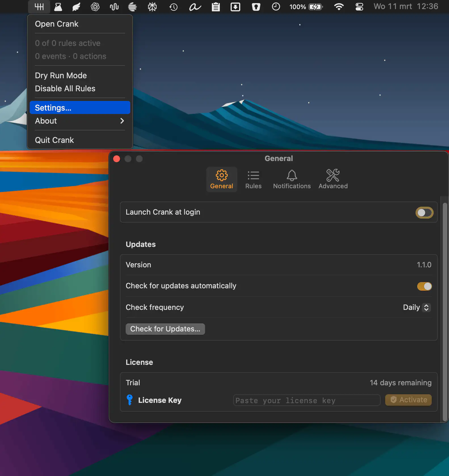
Task: Click the clipboard icon in menu bar
Action: (x=216, y=7)
